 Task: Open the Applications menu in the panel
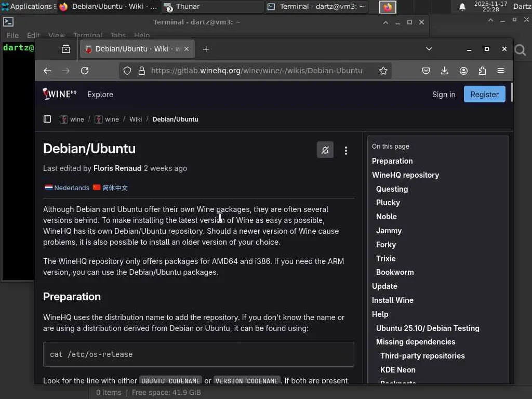[x=28, y=6]
